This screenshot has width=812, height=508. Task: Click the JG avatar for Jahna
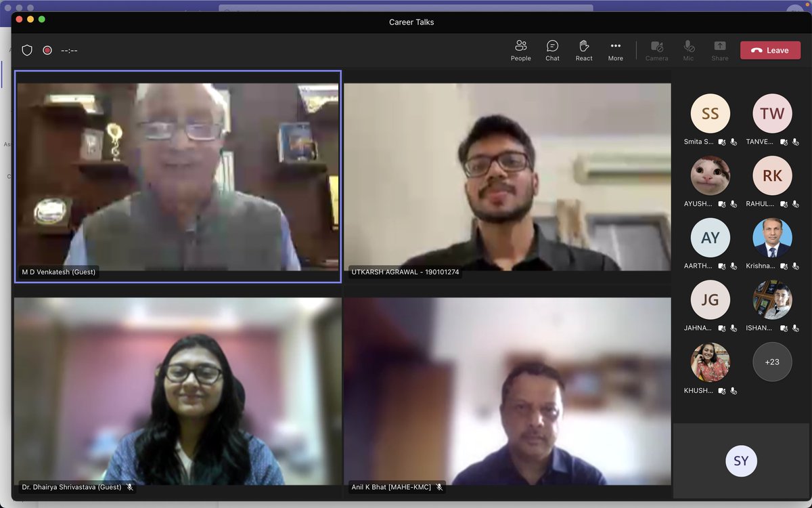[710, 299]
